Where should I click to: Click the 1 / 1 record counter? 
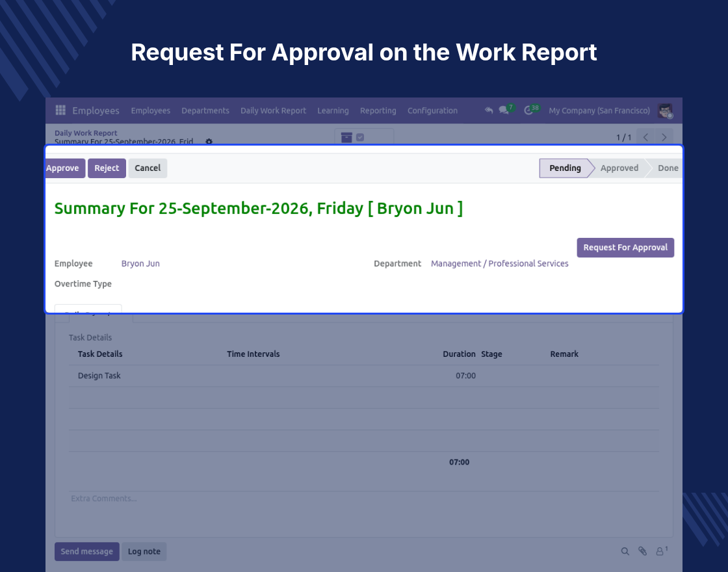click(x=623, y=137)
